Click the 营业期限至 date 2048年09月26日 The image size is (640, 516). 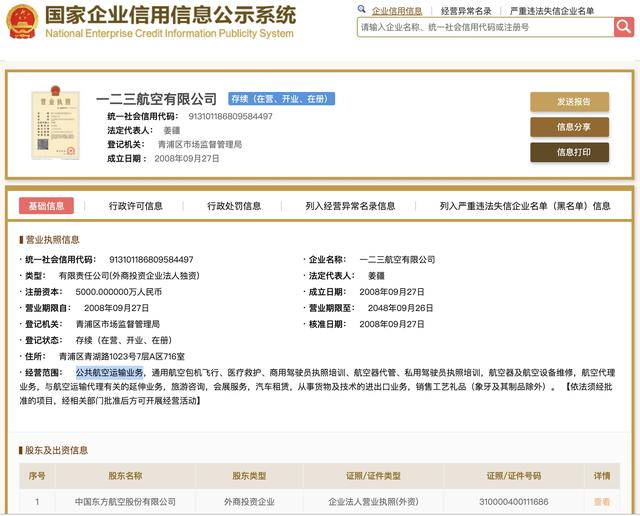400,308
